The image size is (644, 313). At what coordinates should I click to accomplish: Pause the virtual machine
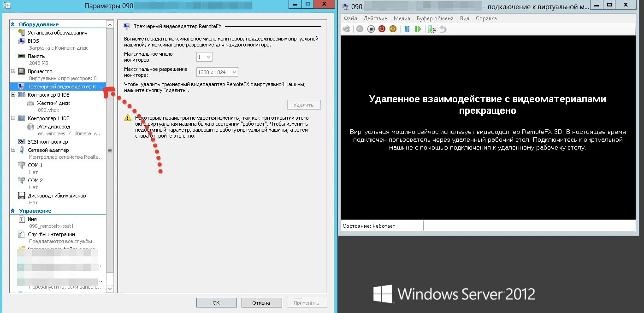407,29
